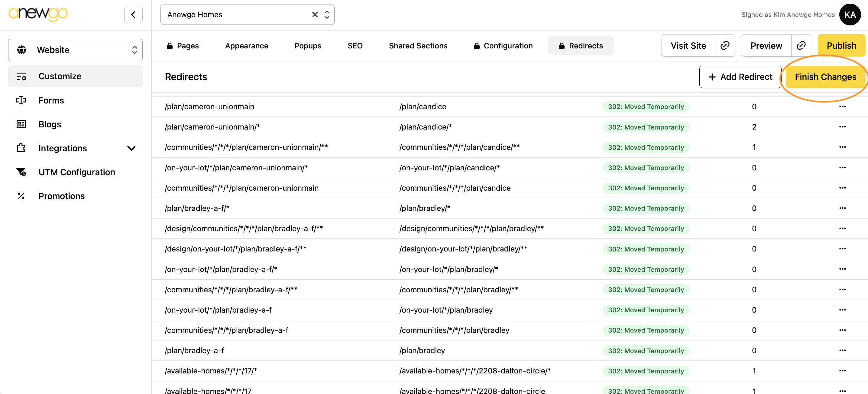Screen dimensions: 868x394
Task: Switch to the Shared Sections tab
Action: (x=418, y=45)
